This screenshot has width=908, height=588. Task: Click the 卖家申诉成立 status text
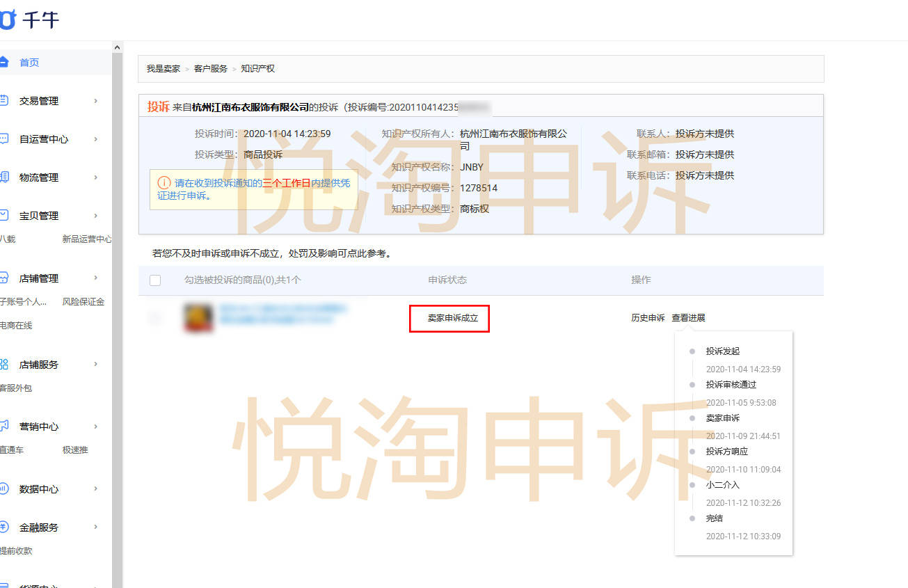point(453,318)
